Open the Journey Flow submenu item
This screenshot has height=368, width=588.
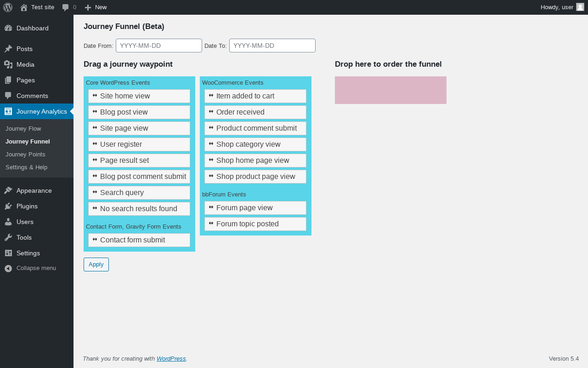[23, 129]
